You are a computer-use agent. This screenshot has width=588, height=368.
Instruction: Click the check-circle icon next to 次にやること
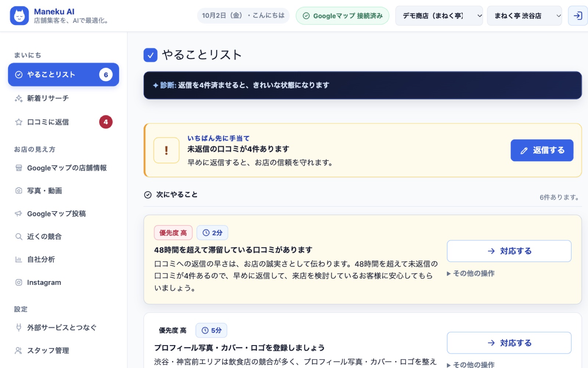pyautogui.click(x=148, y=195)
